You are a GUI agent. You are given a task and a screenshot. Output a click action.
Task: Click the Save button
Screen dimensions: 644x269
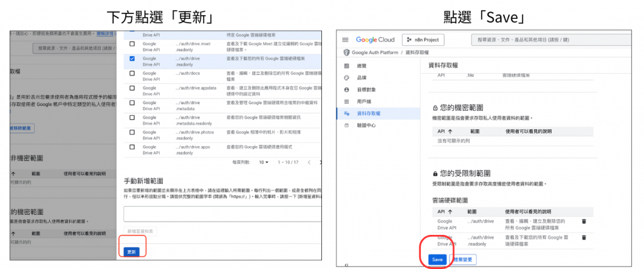coord(438,260)
